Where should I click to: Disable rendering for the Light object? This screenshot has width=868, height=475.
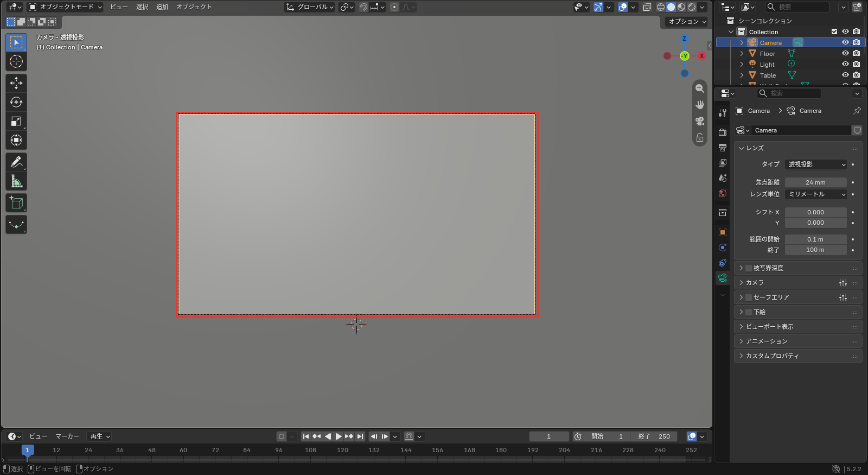[856, 64]
